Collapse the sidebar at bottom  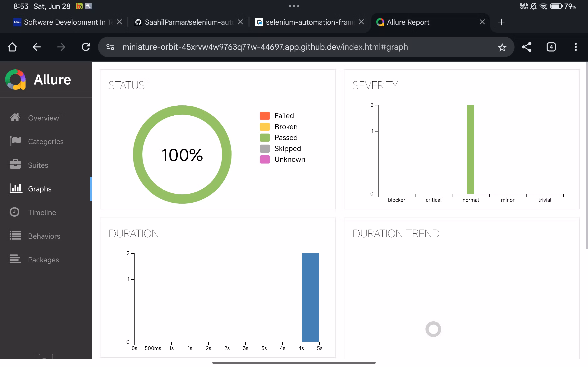coord(46,356)
